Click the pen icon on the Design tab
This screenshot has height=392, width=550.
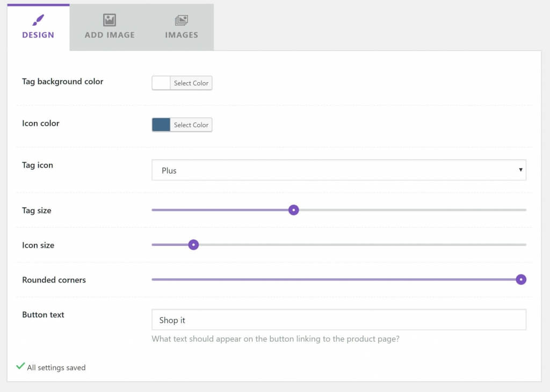pyautogui.click(x=38, y=20)
